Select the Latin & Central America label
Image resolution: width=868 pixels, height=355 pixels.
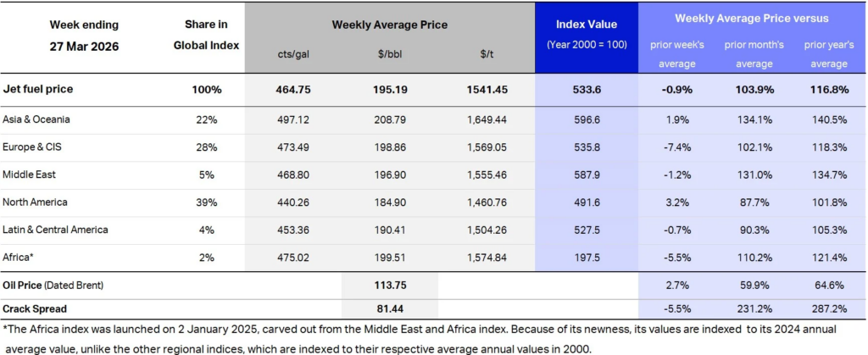tap(56, 230)
